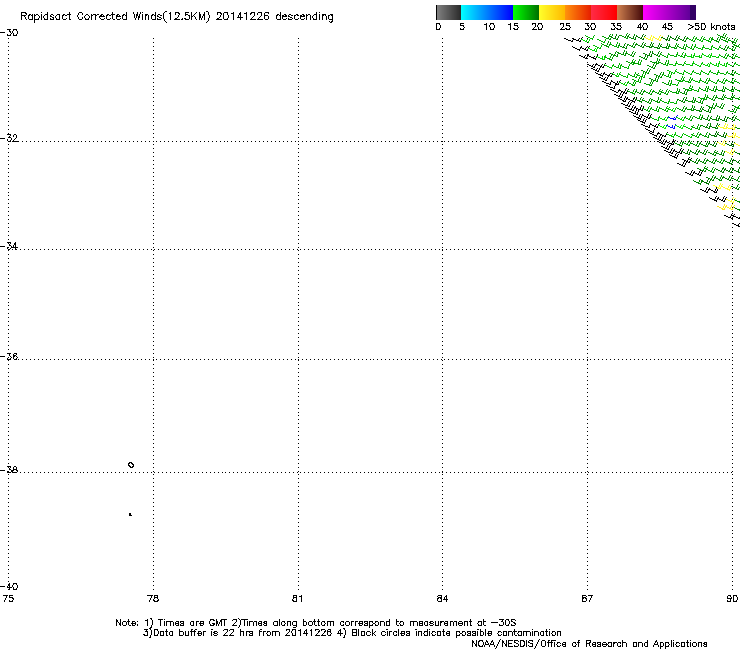The height and width of the screenshot is (650, 740).
Task: Click the longitude label 87
Action: (587, 599)
